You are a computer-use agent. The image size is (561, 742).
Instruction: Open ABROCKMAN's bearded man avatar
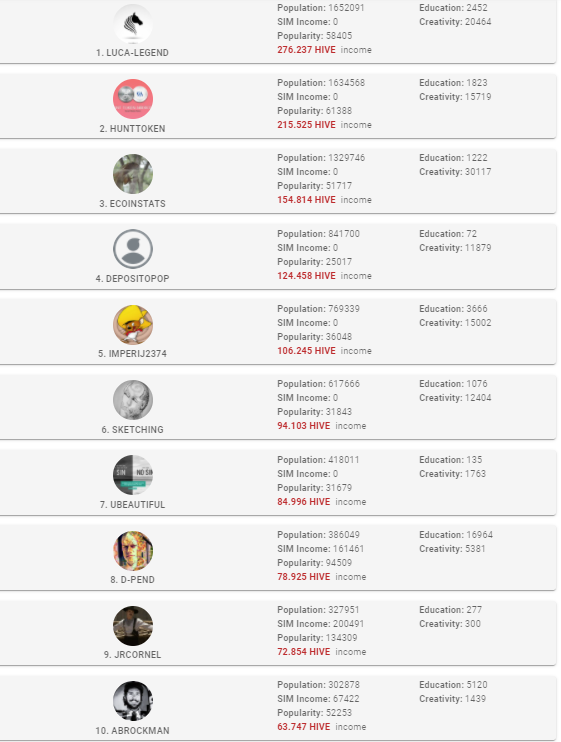click(133, 701)
